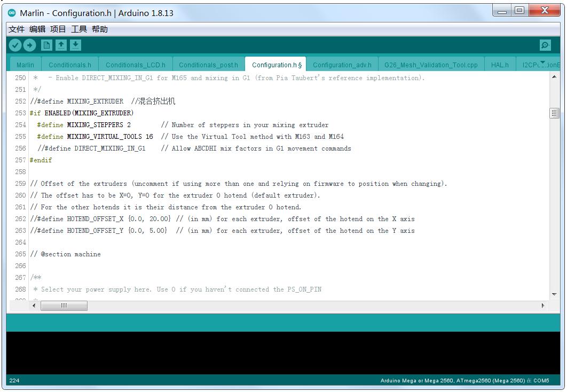Create a new sketch with New icon
The width and height of the screenshot is (567, 392).
click(46, 45)
